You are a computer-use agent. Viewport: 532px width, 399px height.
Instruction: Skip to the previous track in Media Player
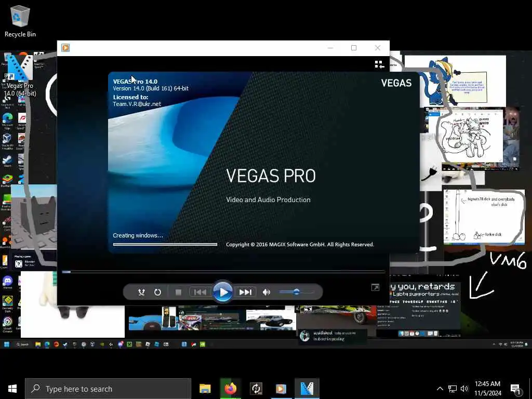(200, 292)
